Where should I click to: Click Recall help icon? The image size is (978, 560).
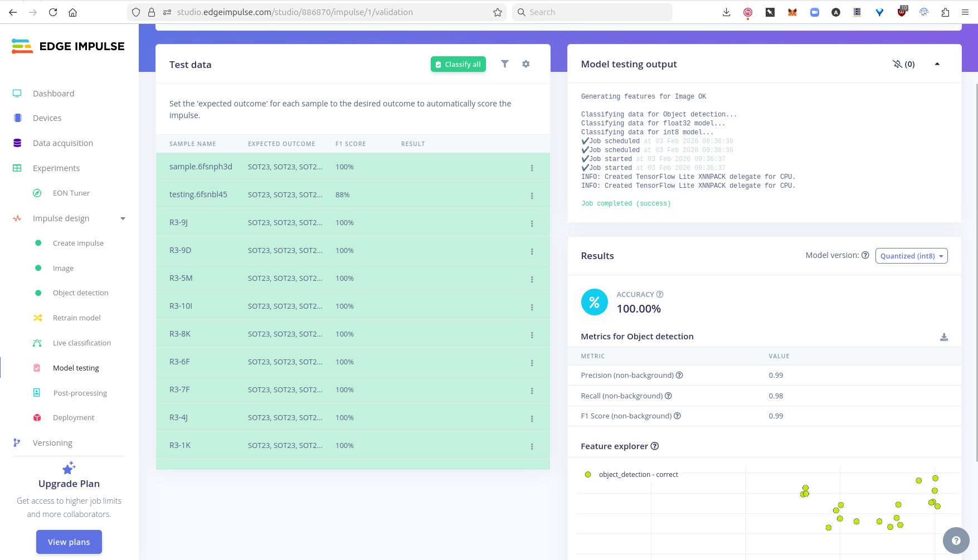668,396
